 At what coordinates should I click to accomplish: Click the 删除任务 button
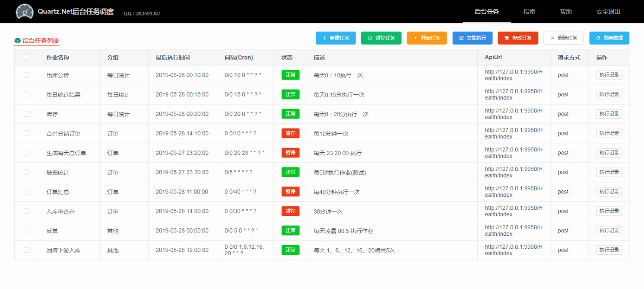(x=564, y=38)
